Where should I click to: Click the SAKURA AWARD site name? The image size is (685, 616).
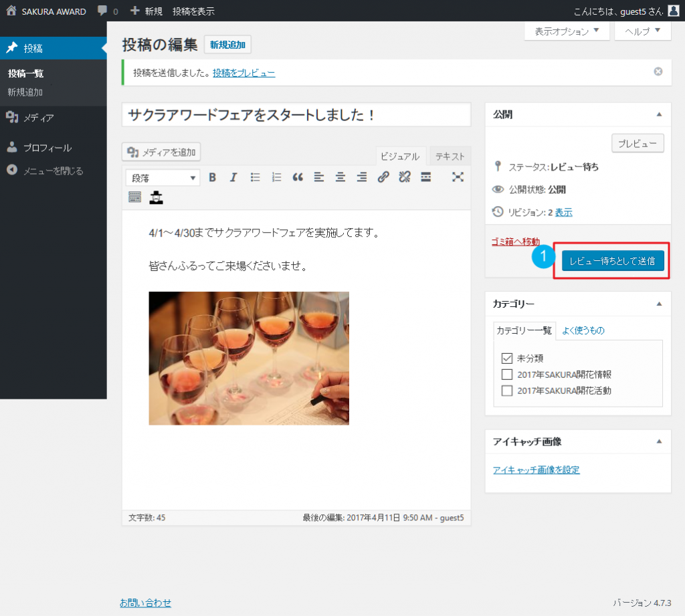pos(54,11)
